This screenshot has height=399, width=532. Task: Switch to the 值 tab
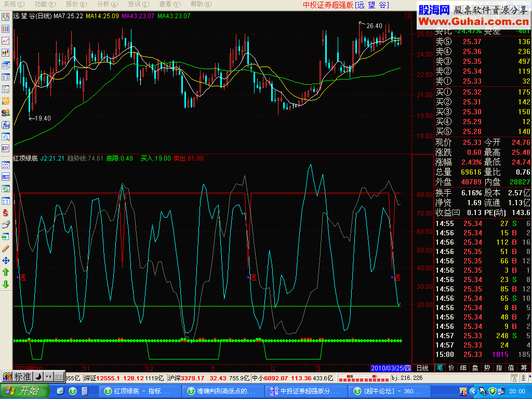[511, 368]
